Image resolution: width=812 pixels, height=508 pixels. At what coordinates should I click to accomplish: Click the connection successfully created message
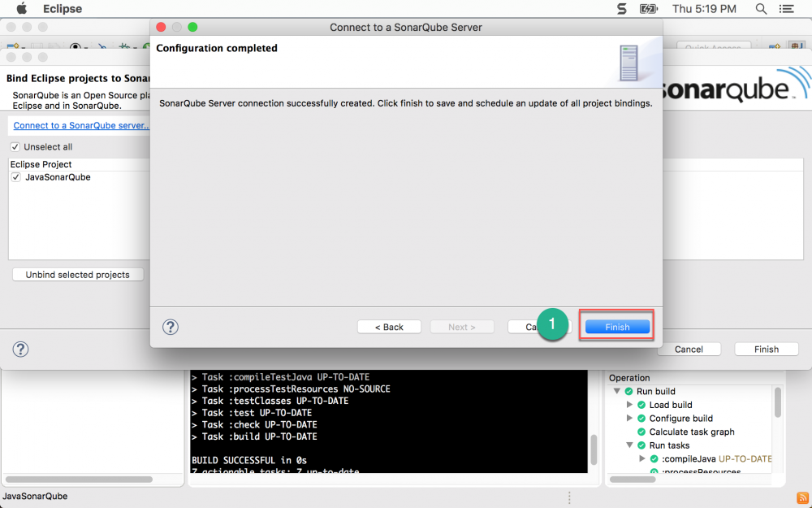click(x=405, y=103)
